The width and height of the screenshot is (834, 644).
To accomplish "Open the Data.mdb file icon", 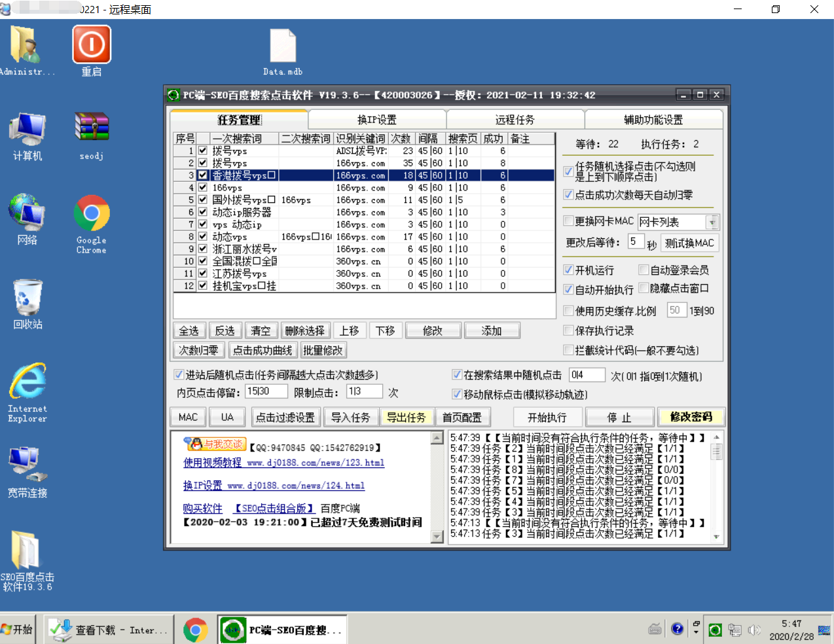I will [283, 52].
